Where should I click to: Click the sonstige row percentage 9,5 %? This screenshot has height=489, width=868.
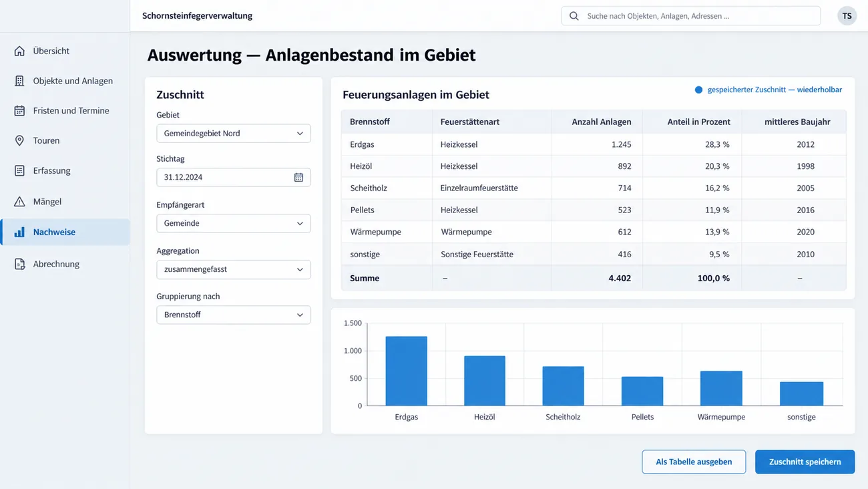coord(718,255)
